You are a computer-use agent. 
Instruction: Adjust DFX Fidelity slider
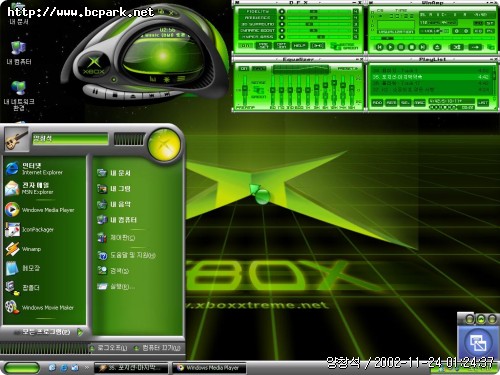point(319,11)
